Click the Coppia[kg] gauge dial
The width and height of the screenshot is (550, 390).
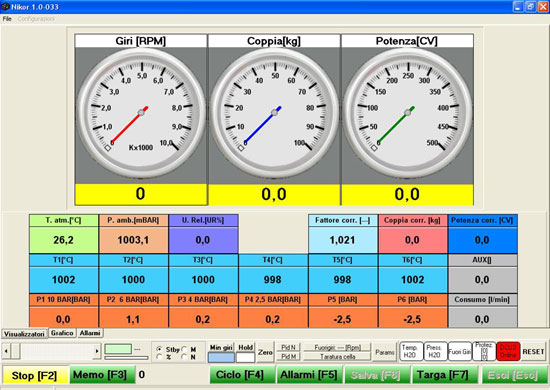[274, 113]
